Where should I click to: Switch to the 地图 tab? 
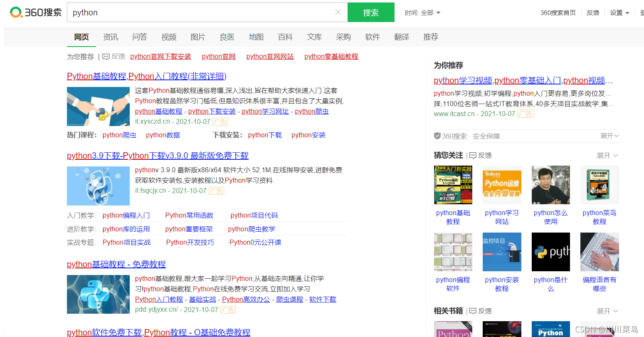coord(256,37)
